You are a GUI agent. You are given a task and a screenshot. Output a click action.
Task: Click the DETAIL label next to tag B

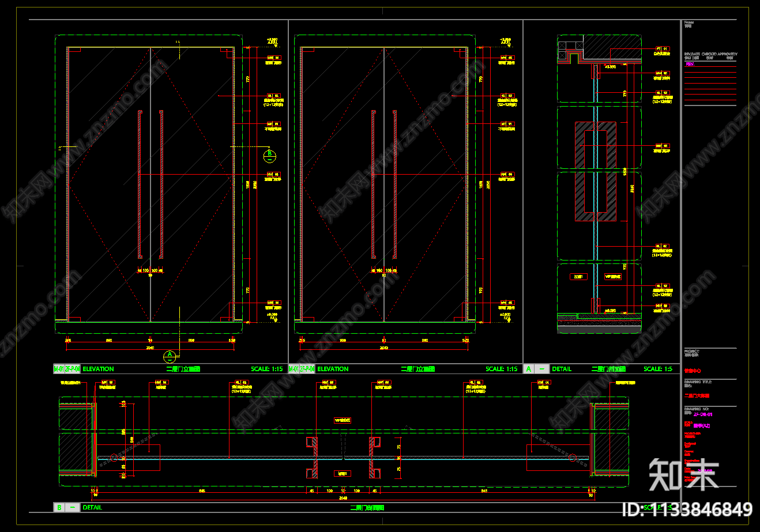pyautogui.click(x=92, y=508)
